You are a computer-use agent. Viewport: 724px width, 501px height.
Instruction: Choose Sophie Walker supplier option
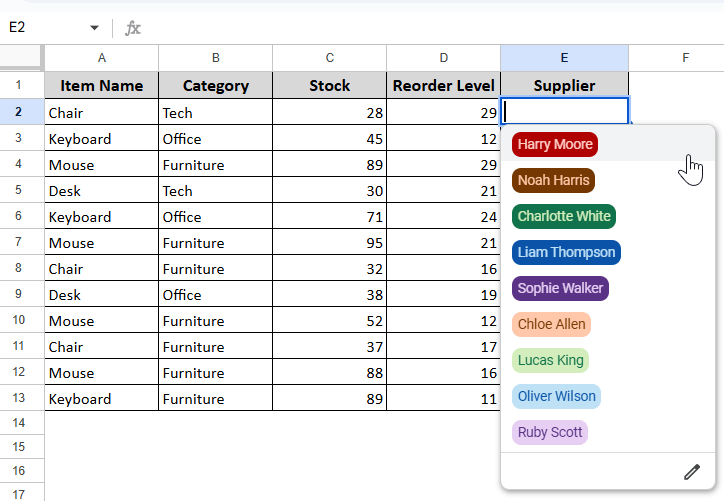560,288
